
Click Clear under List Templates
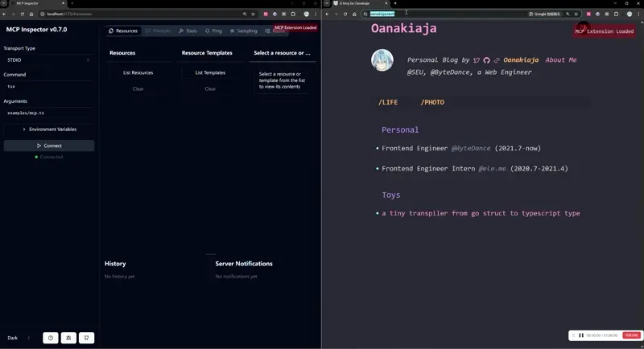pos(210,88)
